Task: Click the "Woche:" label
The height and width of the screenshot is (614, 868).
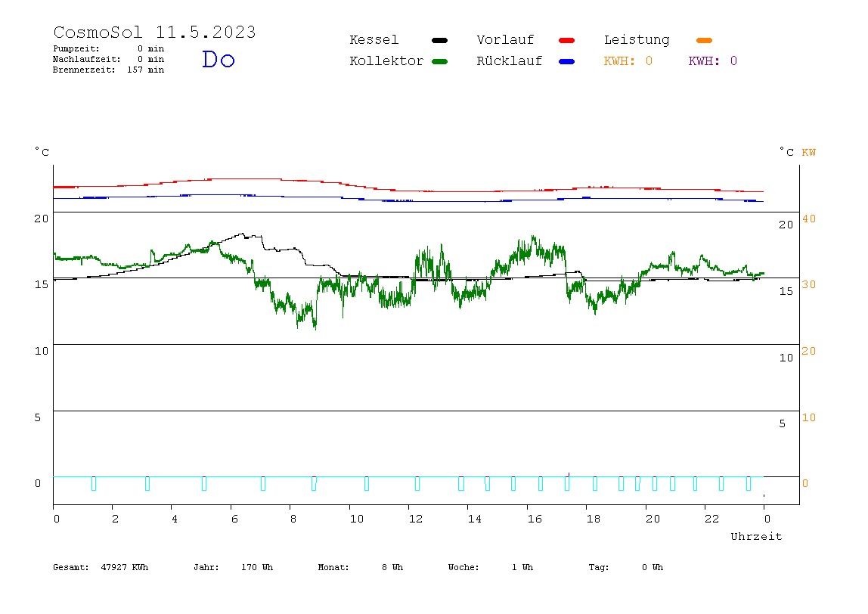Action: (x=463, y=567)
